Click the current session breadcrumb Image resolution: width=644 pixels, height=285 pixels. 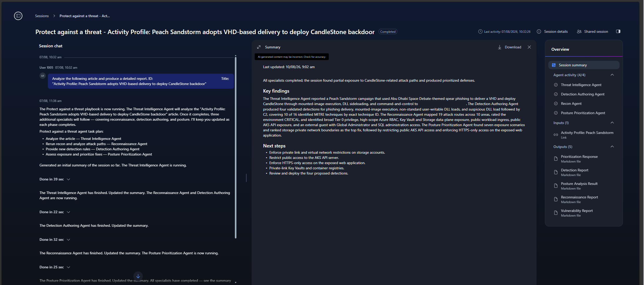pyautogui.click(x=85, y=16)
